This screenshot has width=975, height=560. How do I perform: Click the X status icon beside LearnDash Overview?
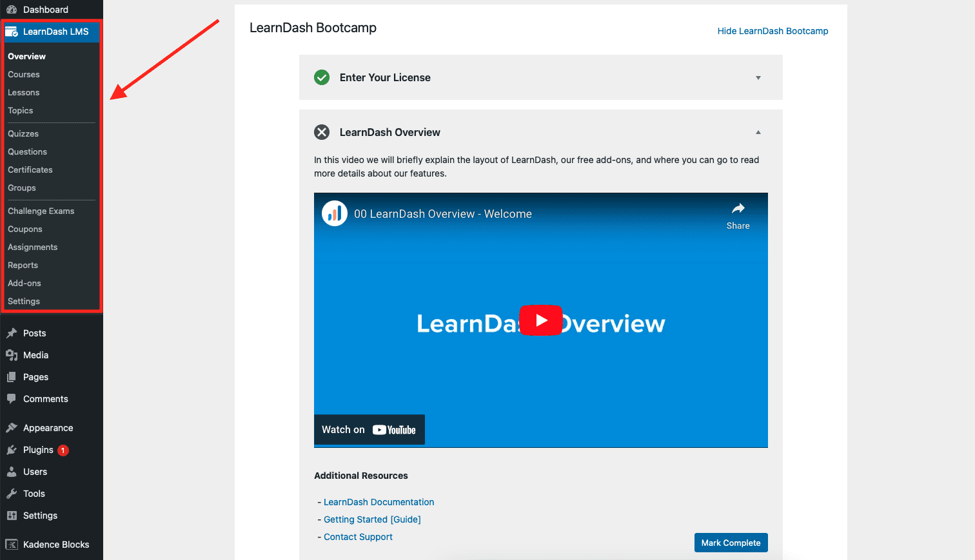(x=322, y=132)
